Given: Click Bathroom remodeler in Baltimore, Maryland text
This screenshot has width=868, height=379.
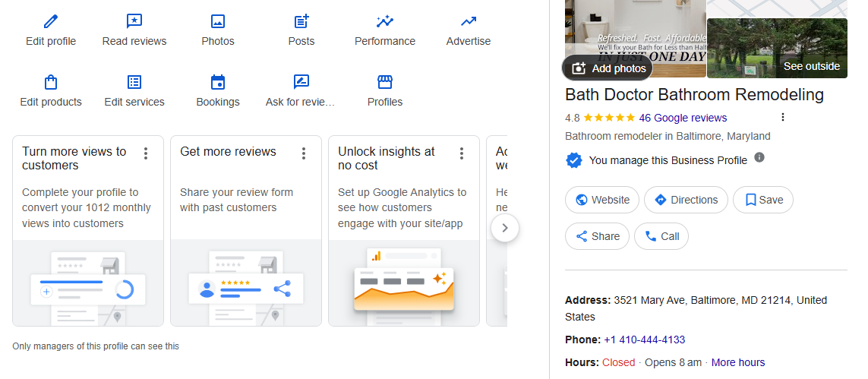Looking at the screenshot, I should pyautogui.click(x=668, y=136).
